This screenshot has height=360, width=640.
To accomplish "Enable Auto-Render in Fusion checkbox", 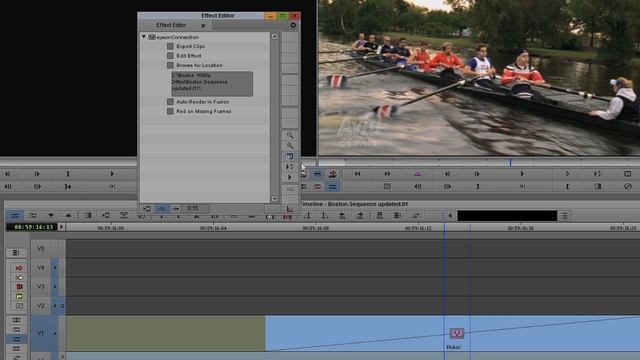I will point(170,102).
